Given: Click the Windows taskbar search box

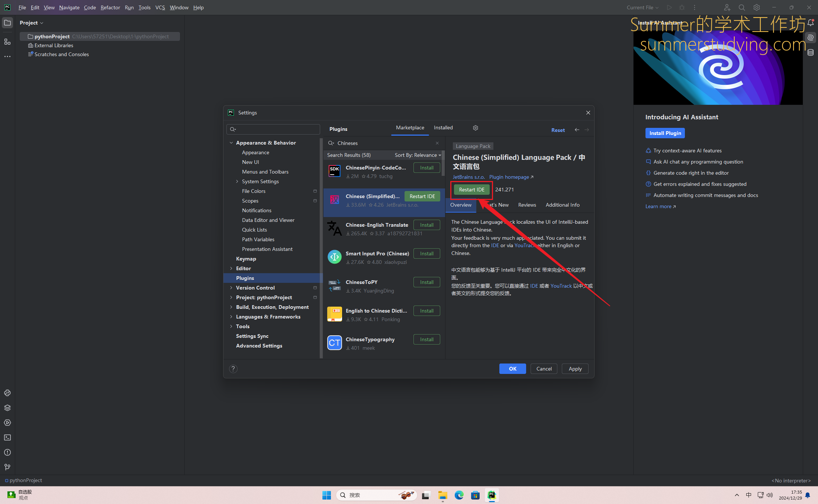Looking at the screenshot, I should point(377,495).
